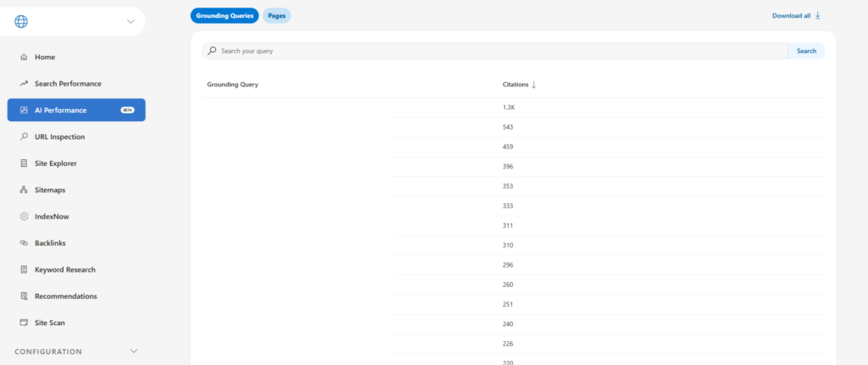Click the Recommendations icon
868x365 pixels.
tap(24, 296)
